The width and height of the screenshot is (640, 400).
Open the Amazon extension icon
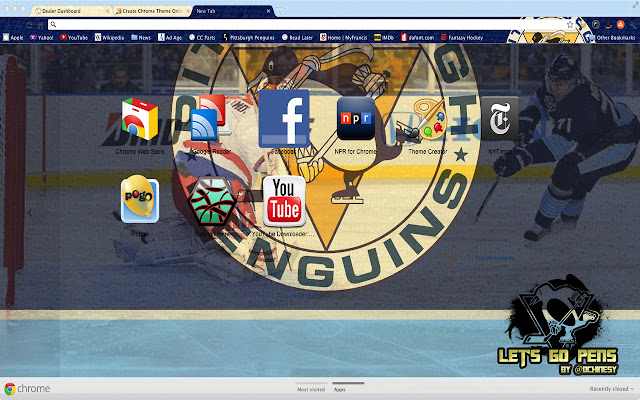pyautogui.click(x=608, y=24)
